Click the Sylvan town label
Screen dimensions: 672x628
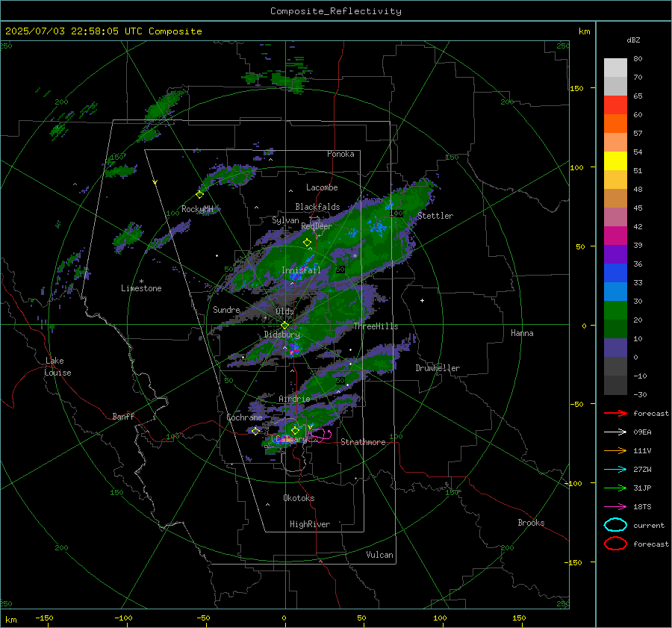[285, 220]
